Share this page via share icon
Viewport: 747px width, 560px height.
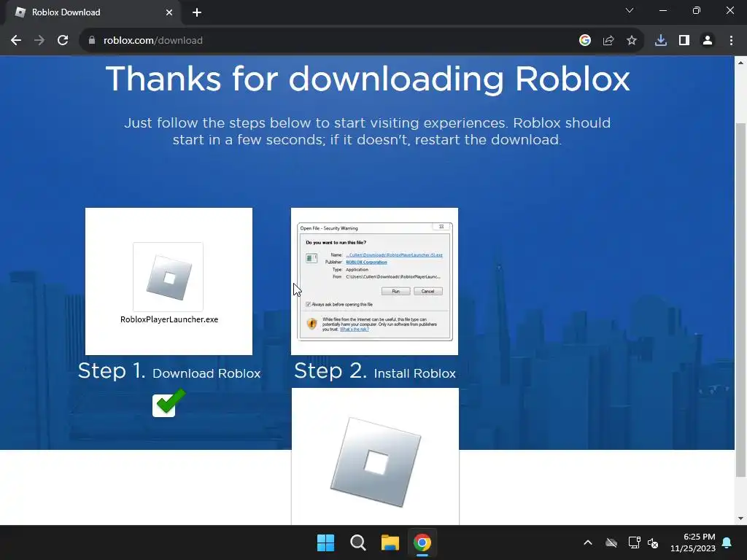[x=608, y=41]
